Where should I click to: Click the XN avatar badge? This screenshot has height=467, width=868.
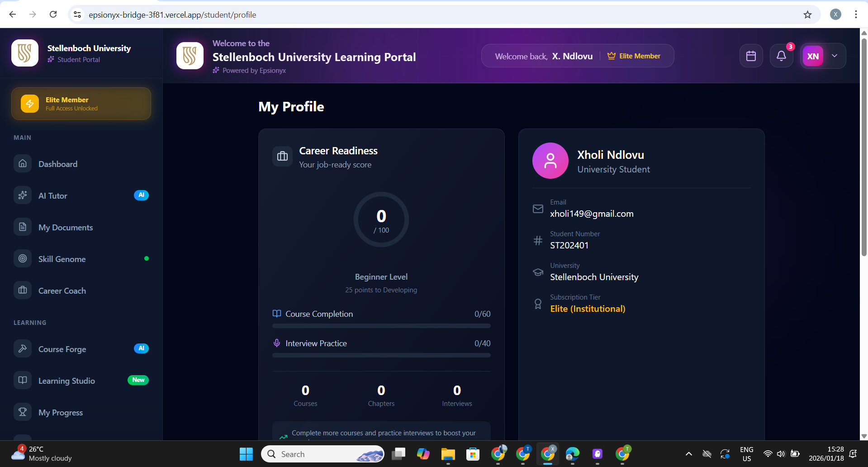813,56
